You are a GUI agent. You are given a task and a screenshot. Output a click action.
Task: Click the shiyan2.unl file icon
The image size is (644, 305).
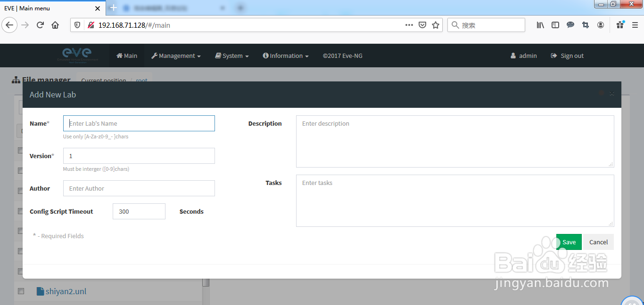41,291
